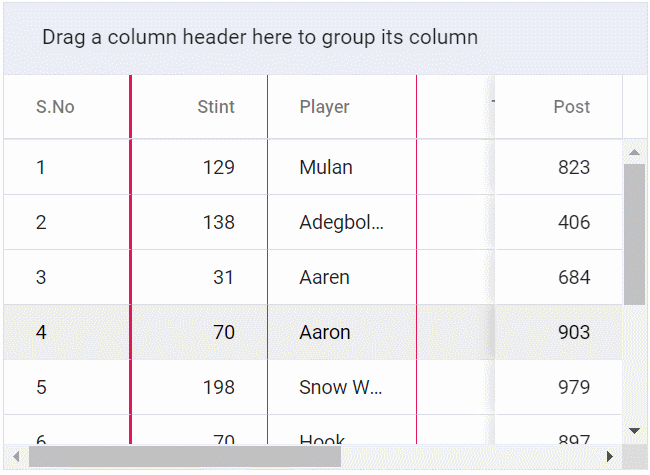Select the Mulan player cell
Screen dimensions: 650x475
[x=326, y=167]
